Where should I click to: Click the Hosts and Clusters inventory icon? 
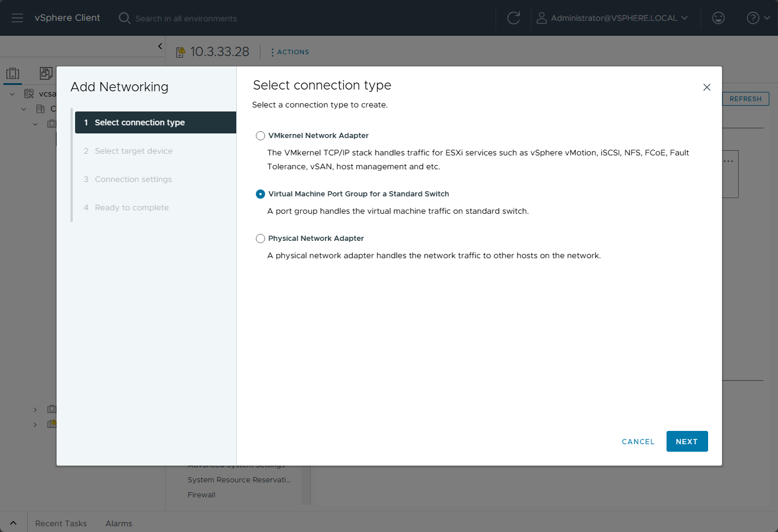[x=13, y=73]
